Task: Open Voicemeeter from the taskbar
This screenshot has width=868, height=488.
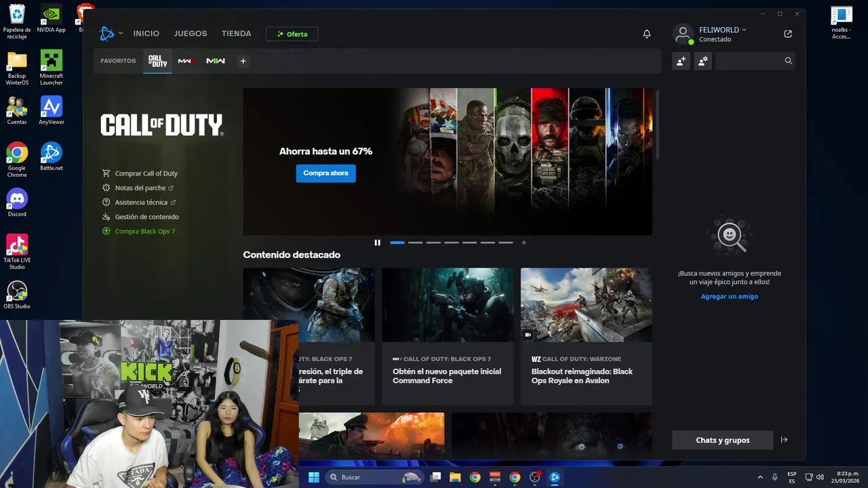Action: (x=495, y=477)
